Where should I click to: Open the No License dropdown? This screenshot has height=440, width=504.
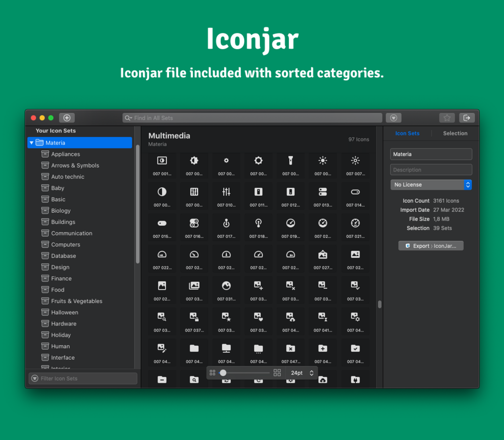(431, 185)
